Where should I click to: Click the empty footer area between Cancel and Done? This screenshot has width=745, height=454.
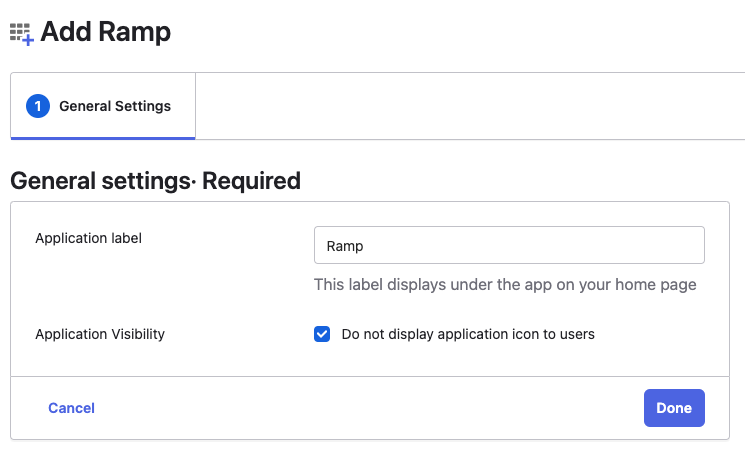(369, 408)
